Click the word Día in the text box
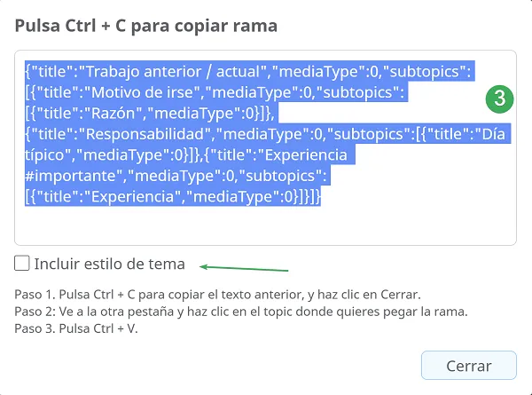The image size is (532, 395). coord(493,134)
